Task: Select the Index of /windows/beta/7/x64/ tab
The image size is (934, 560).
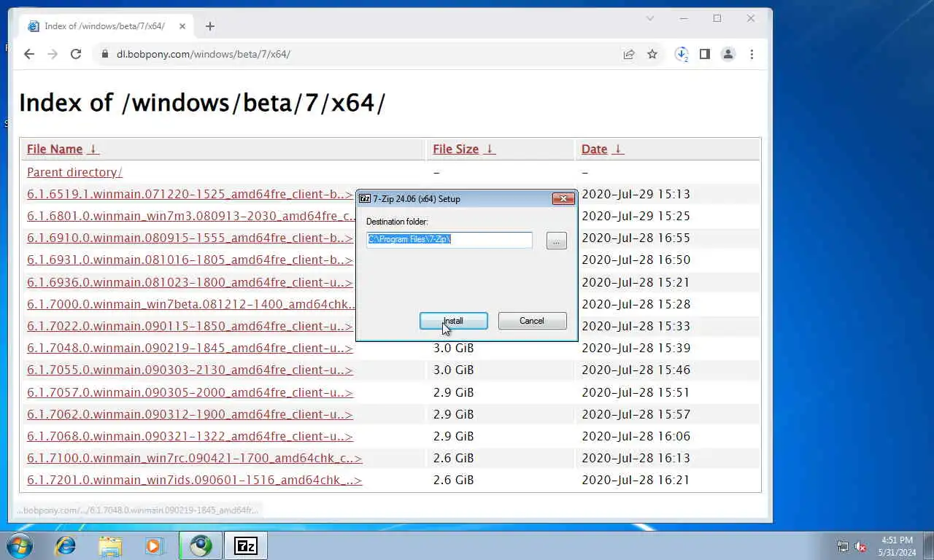Action: point(107,26)
